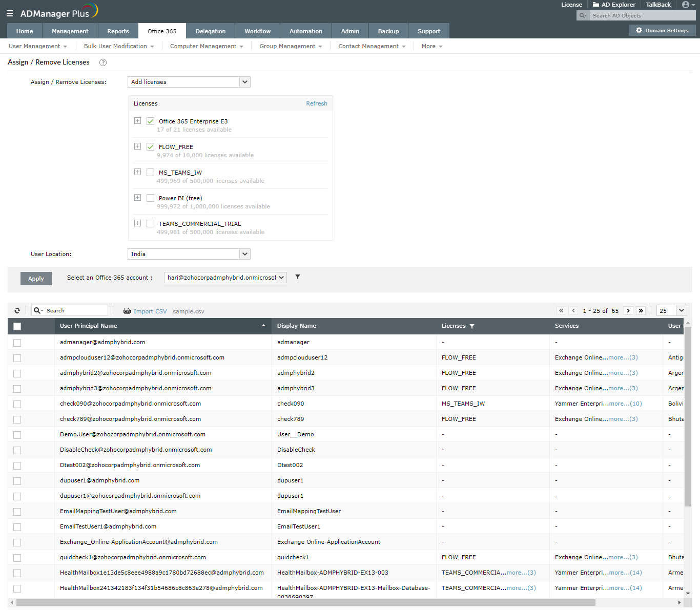The height and width of the screenshot is (613, 700).
Task: Switch to the Management tab
Action: click(70, 31)
